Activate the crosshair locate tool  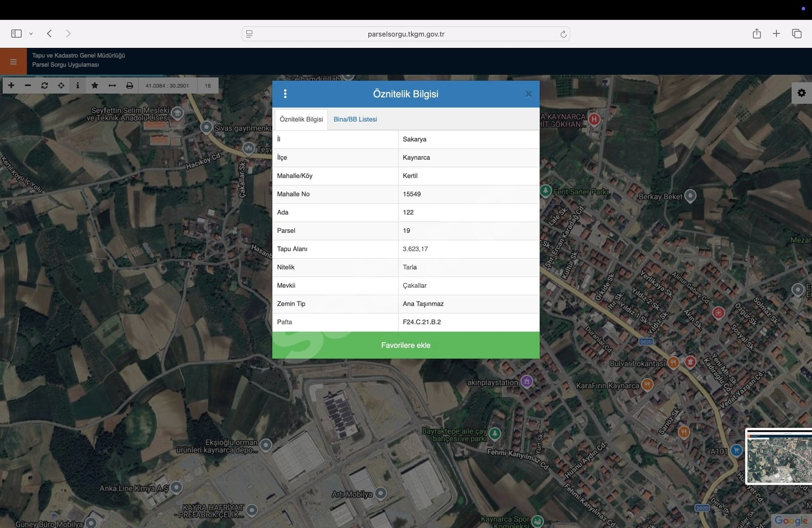(61, 85)
